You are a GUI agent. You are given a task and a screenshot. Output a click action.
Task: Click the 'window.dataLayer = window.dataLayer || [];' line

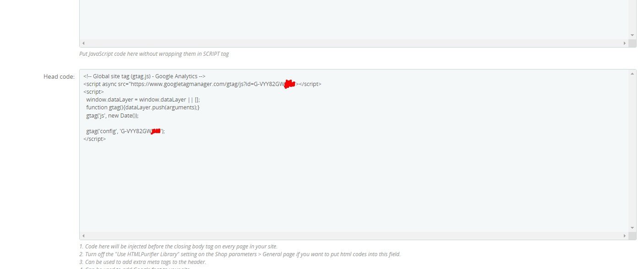[x=143, y=99]
